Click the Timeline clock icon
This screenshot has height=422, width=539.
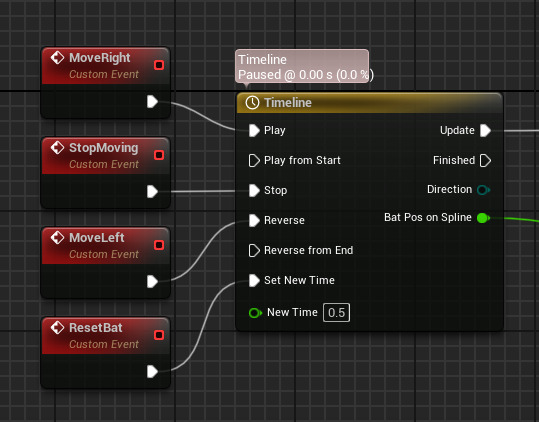pyautogui.click(x=252, y=103)
